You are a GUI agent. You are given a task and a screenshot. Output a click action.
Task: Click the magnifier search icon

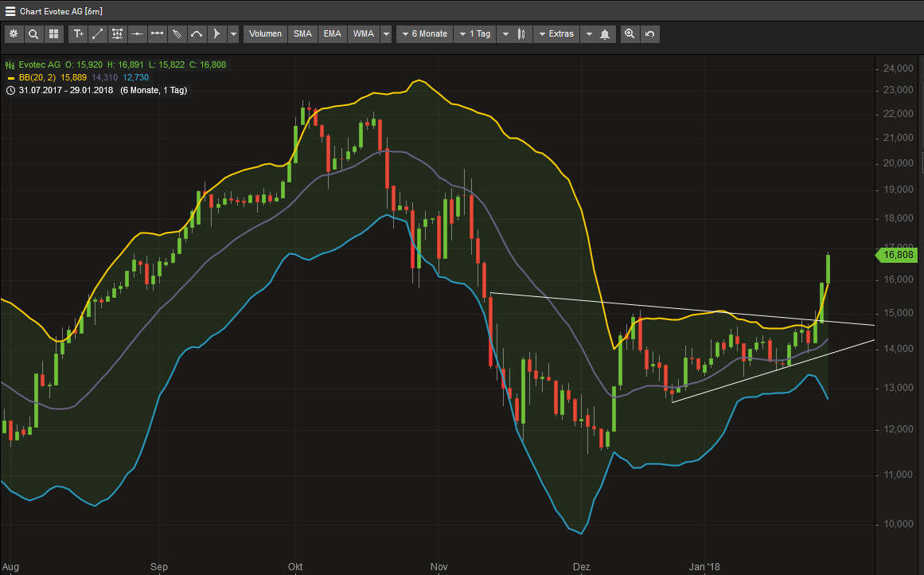tap(33, 34)
